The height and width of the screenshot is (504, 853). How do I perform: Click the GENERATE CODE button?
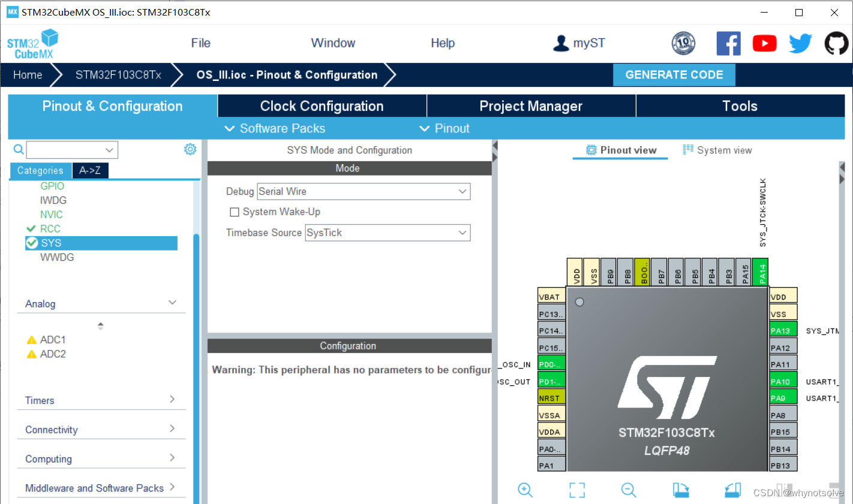click(x=674, y=75)
